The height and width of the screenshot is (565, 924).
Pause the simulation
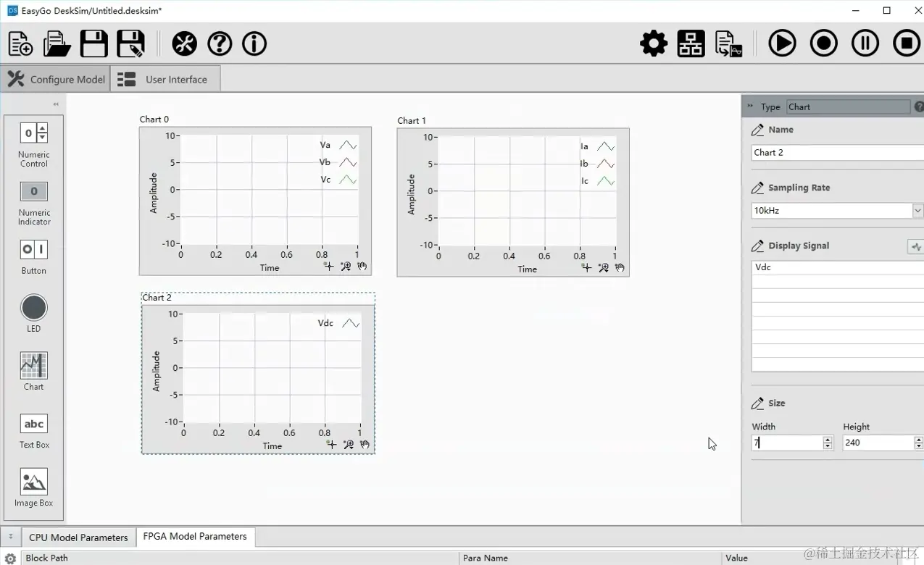pyautogui.click(x=865, y=43)
